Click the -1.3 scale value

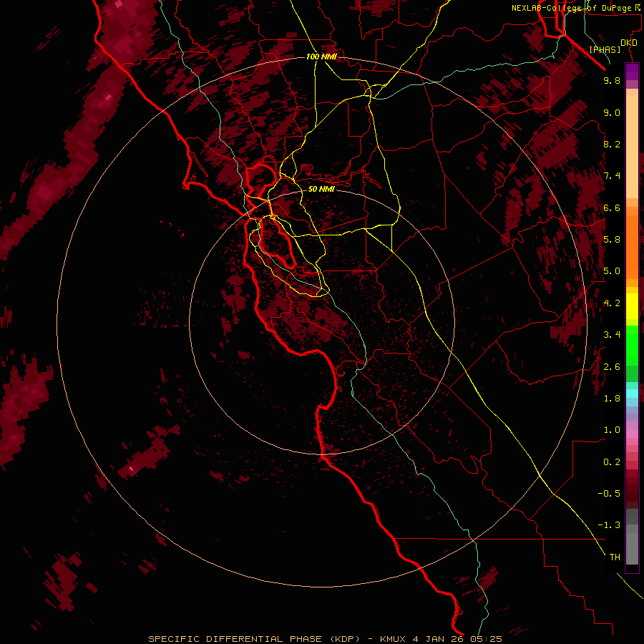pos(609,525)
